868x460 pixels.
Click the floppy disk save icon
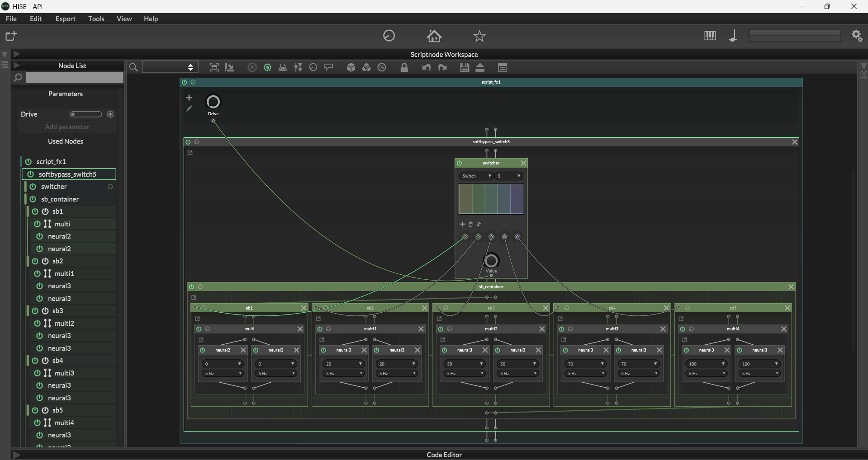pyautogui.click(x=465, y=67)
